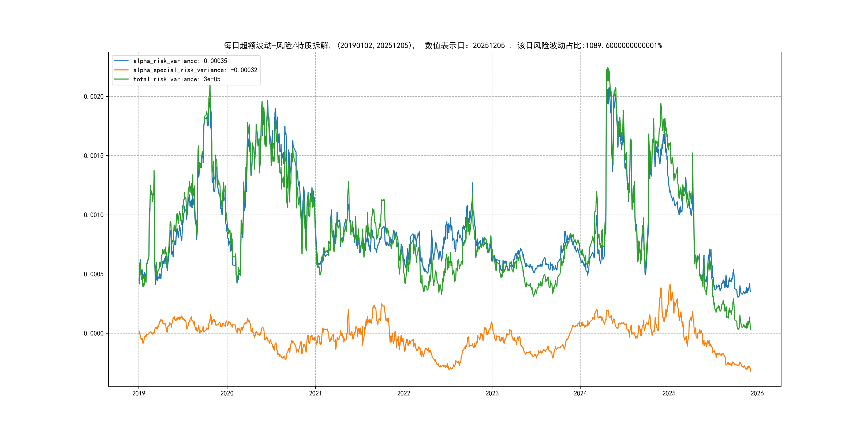868x434 pixels.
Task: Click the 2020 x-axis tick label
Action: click(x=227, y=393)
